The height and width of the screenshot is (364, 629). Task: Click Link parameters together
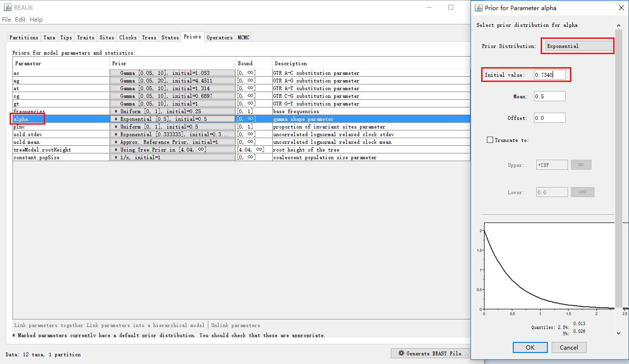point(48,325)
